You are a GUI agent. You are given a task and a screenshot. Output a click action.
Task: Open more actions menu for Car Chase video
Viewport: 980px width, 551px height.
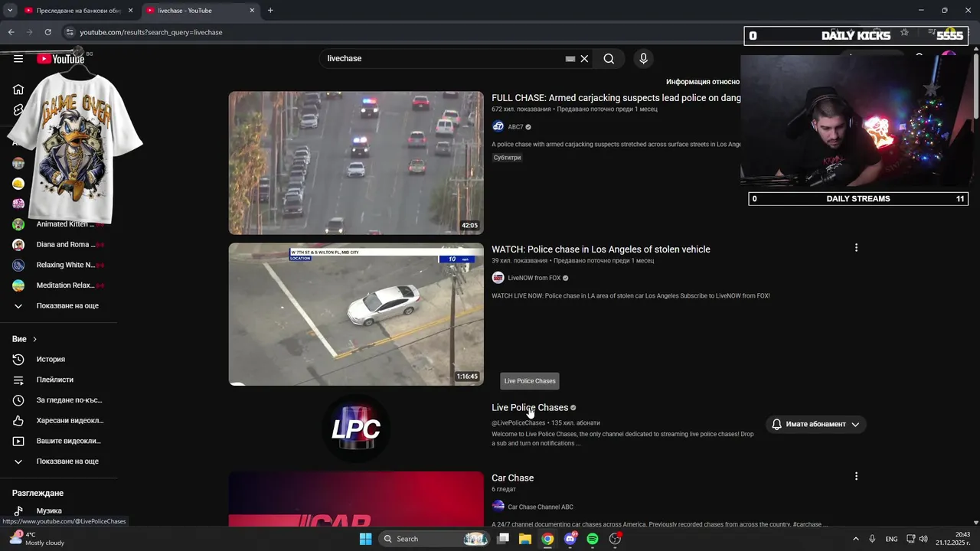point(856,476)
